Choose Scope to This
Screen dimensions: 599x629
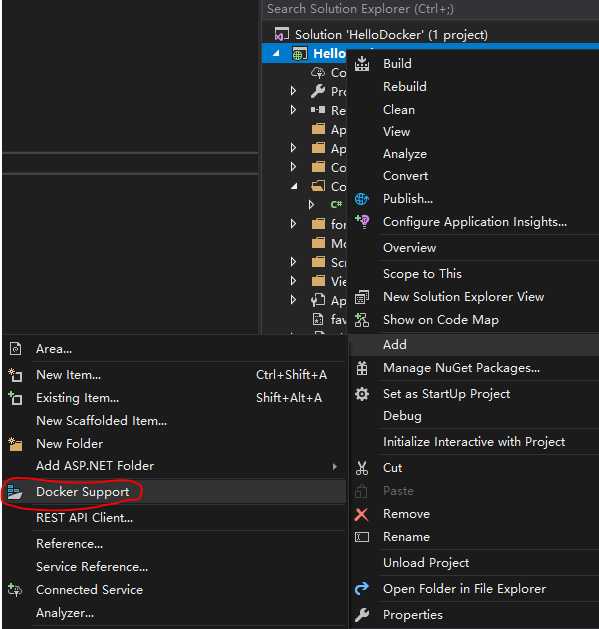coord(422,274)
